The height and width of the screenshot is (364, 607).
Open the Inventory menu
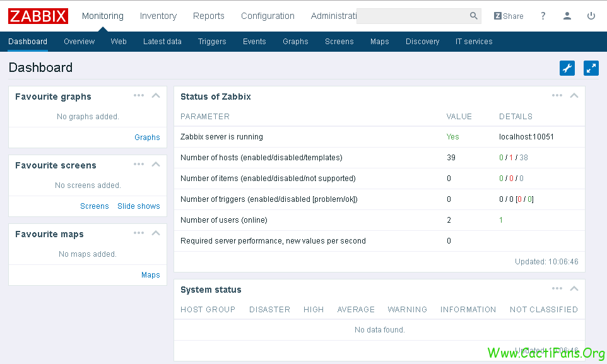[158, 16]
